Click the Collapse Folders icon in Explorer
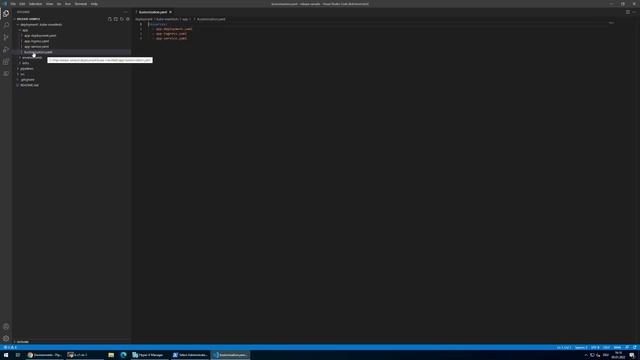Screen dimensions: 640x360 click(127, 19)
